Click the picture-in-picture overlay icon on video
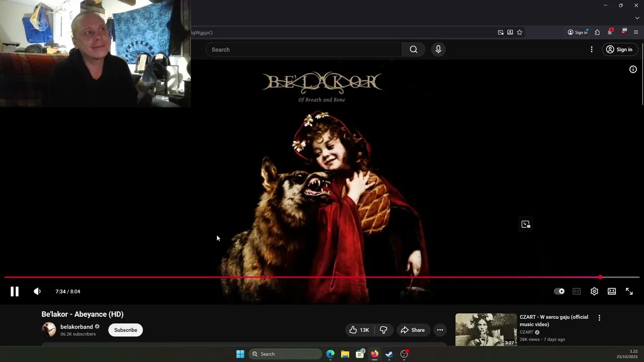 [x=526, y=224]
